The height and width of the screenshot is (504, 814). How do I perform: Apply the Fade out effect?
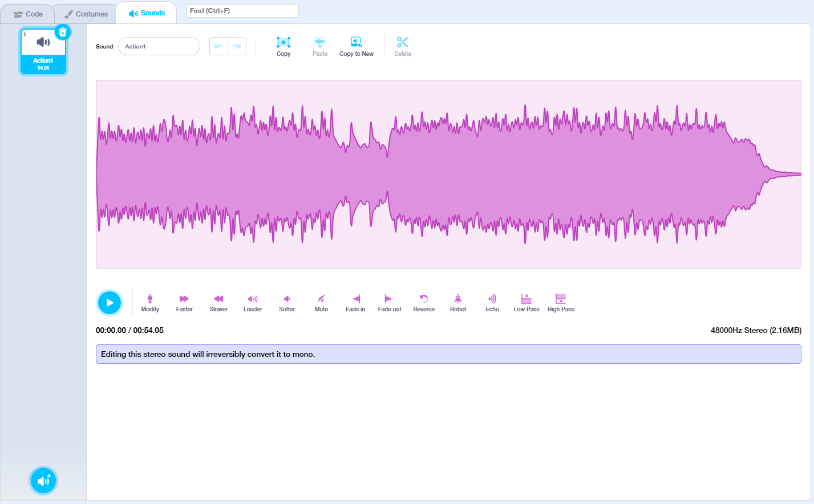point(390,302)
